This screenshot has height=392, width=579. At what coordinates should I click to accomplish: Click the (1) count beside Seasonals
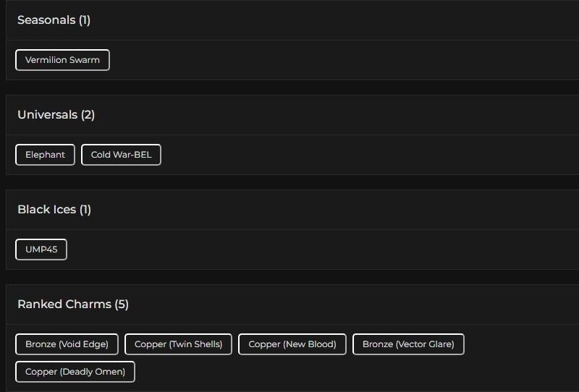coord(85,20)
